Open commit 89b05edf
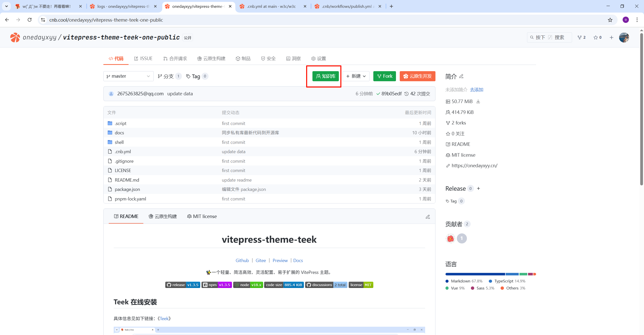Screen dimensions: 644x335 391,94
